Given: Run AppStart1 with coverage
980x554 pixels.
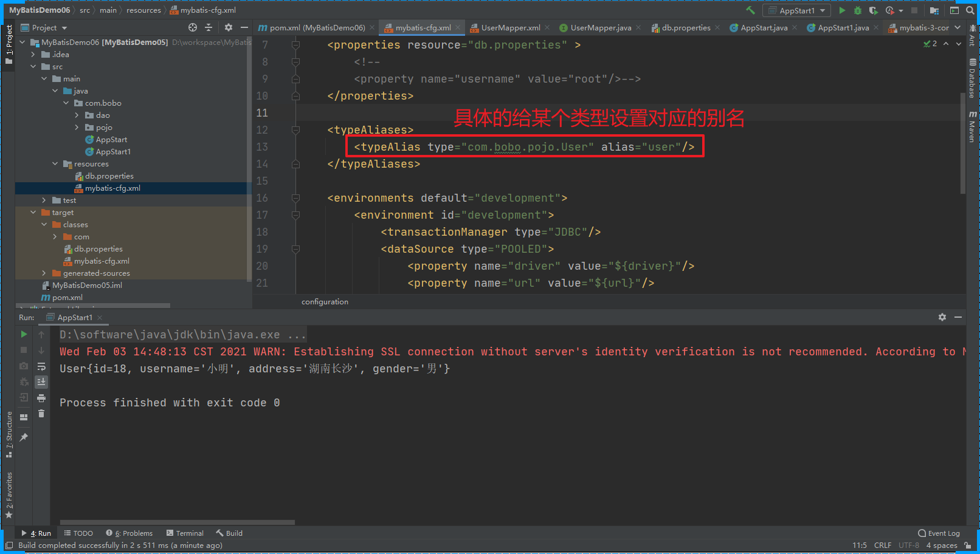Looking at the screenshot, I should (x=874, y=10).
